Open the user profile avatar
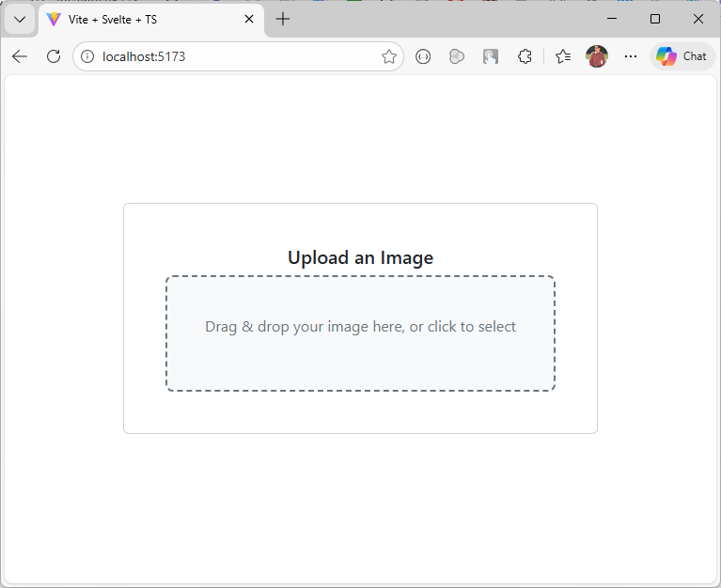This screenshot has height=588, width=721. pyautogui.click(x=597, y=56)
